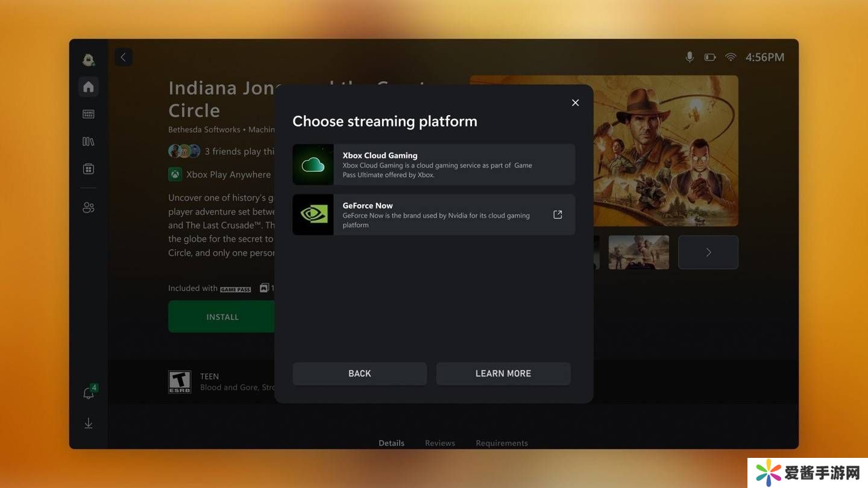Click GeForce Now external link icon
The height and width of the screenshot is (488, 868).
point(558,214)
